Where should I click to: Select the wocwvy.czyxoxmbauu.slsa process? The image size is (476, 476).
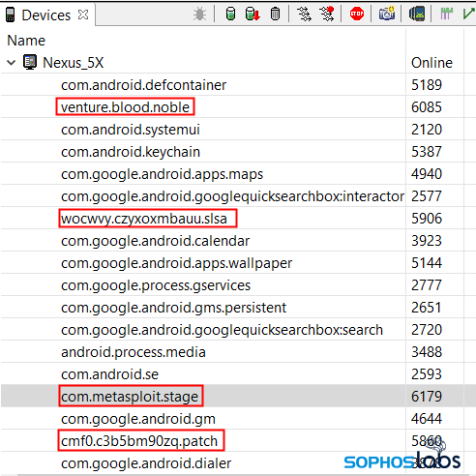click(x=144, y=219)
